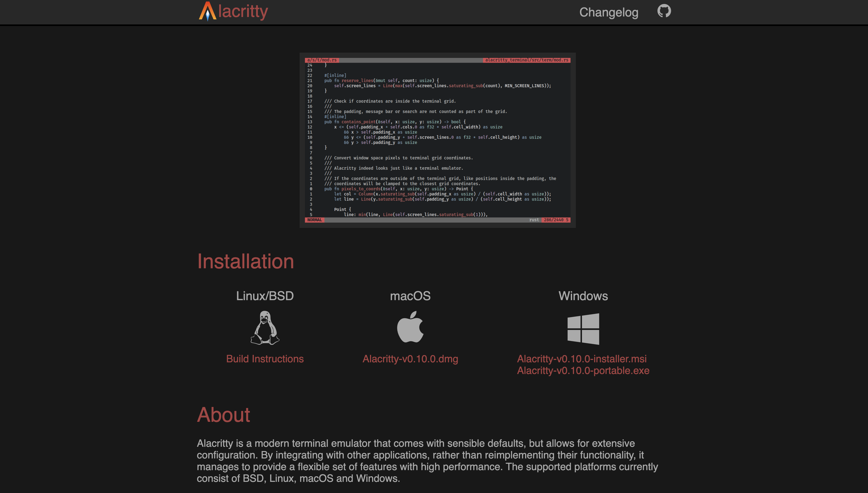Viewport: 868px width, 493px height.
Task: Click the About paragraph describing Alacritty
Action: tap(427, 461)
